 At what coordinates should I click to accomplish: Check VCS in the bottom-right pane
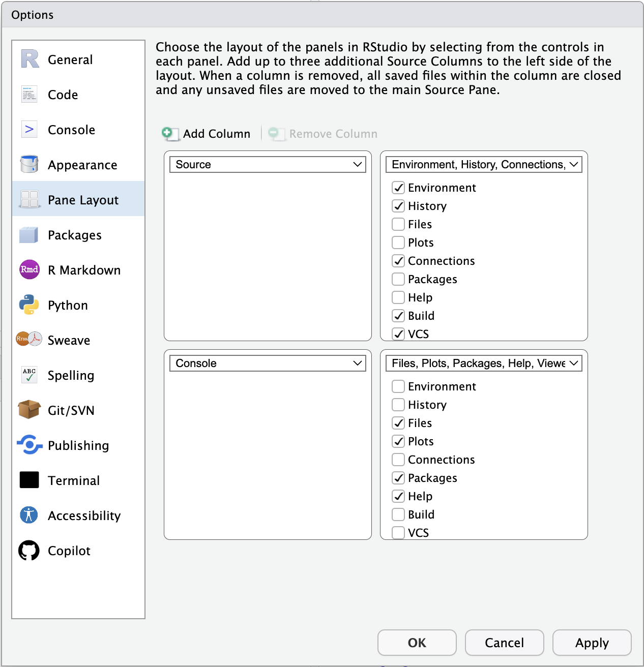coord(398,533)
